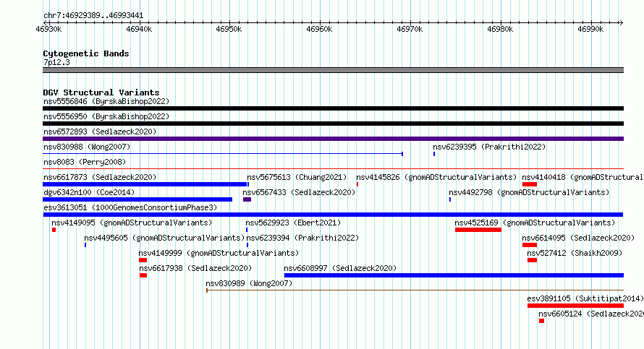Select the red bar under nsv4140418

[530, 184]
